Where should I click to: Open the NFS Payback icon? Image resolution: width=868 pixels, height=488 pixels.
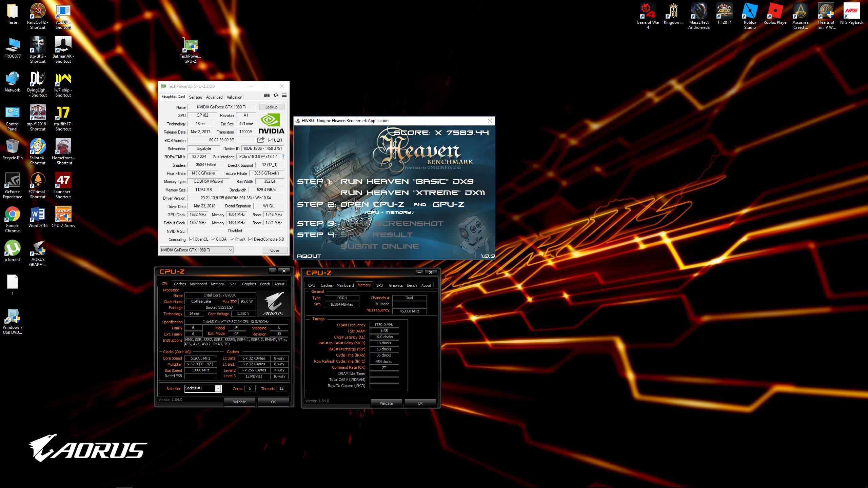tap(851, 14)
